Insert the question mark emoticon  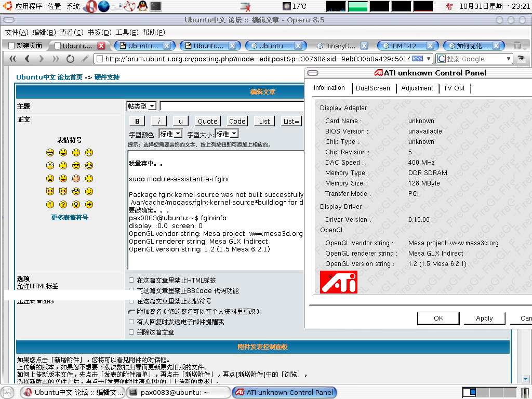(x=63, y=205)
